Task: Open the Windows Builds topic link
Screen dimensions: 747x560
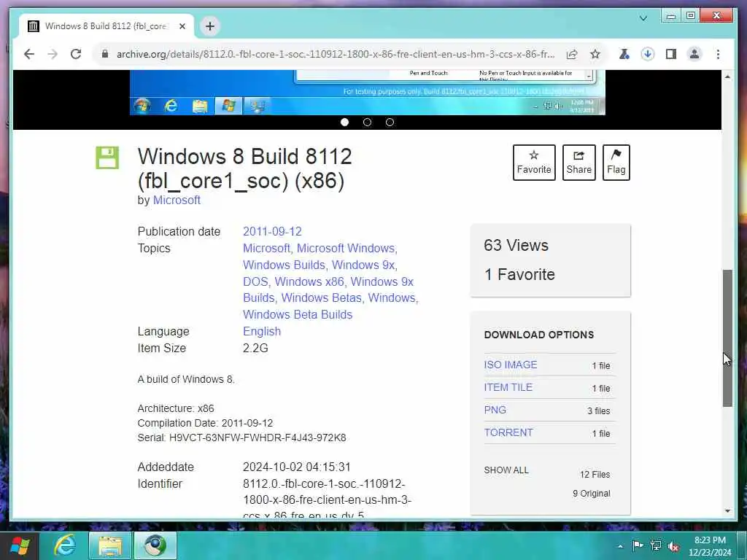Action: pos(284,265)
